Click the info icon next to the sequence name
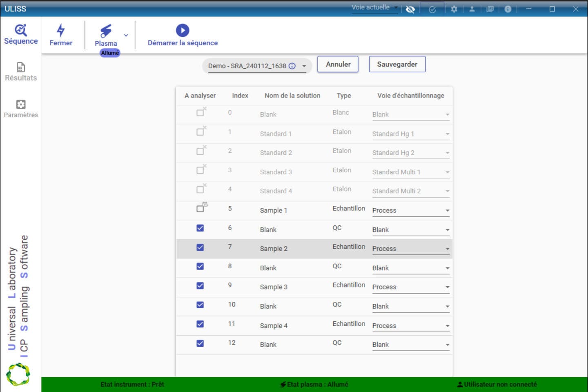Viewport: 588px width, 392px height. (293, 65)
